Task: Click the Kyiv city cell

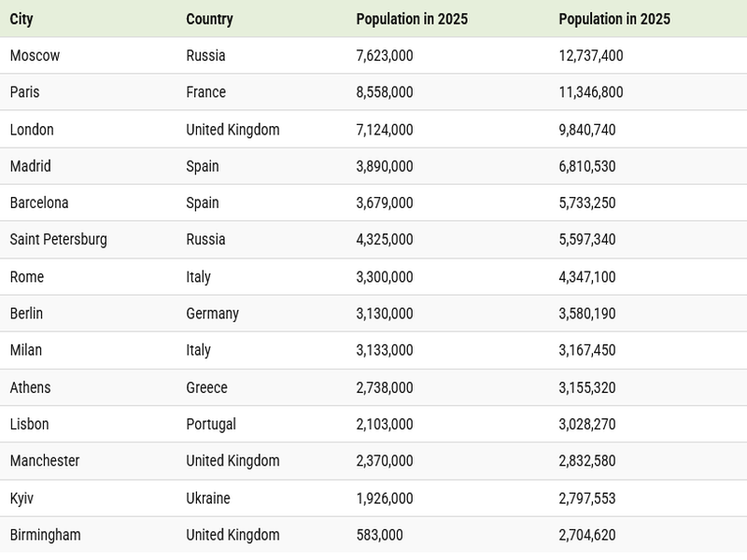Action: [x=21, y=497]
